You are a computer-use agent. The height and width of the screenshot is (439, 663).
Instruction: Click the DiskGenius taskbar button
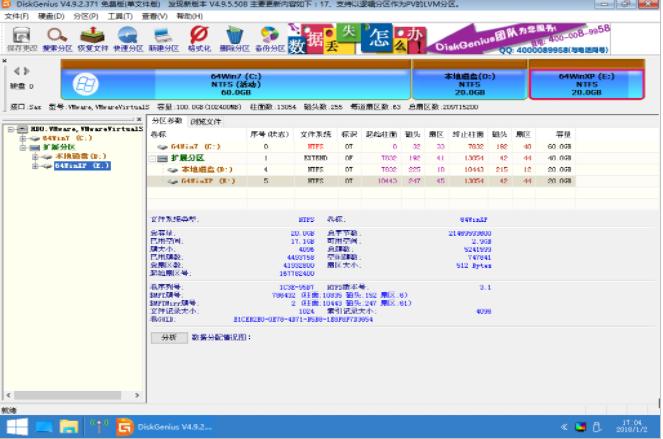pos(165,427)
